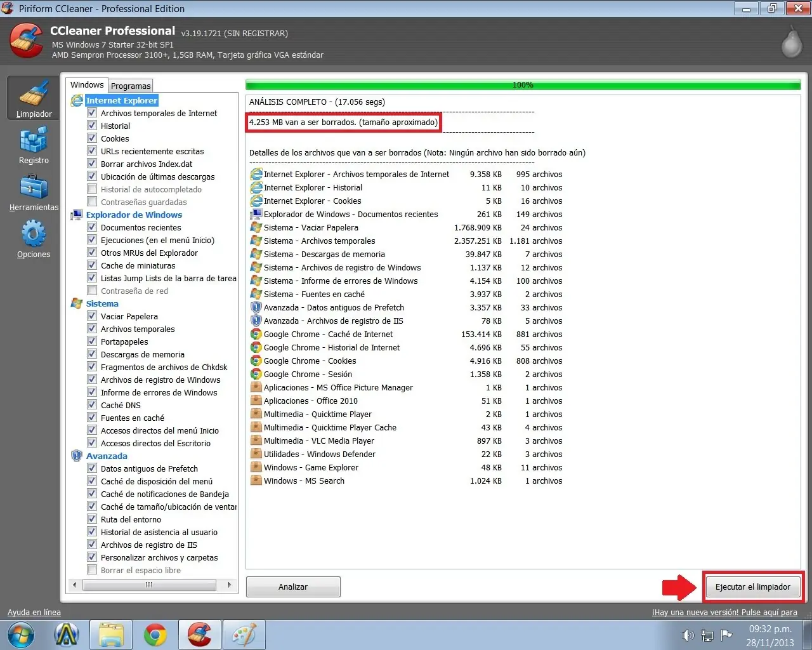This screenshot has height=650, width=812.
Task: Uncheck the Internet Explorer Cookies checkbox
Action: coord(92,138)
